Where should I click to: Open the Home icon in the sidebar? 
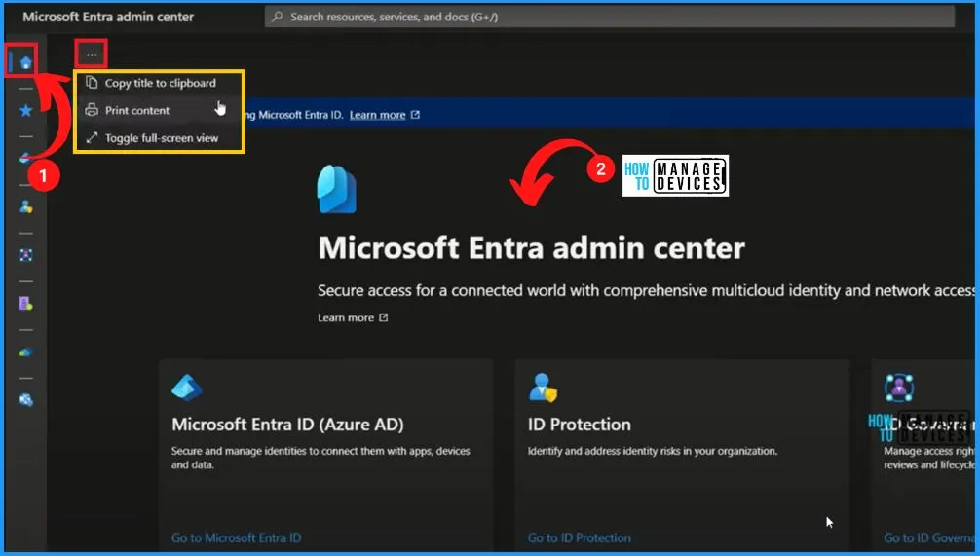25,62
